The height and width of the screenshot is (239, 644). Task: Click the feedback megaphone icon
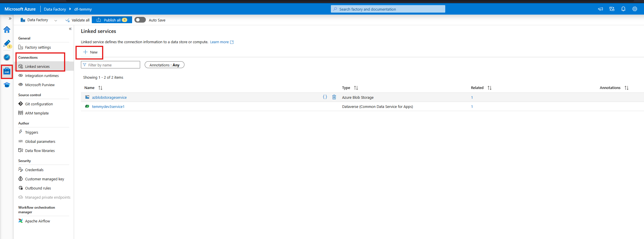601,9
